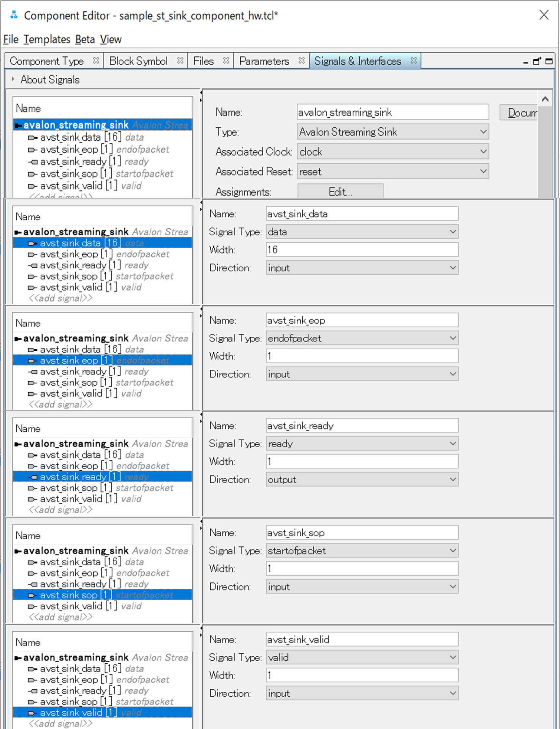This screenshot has height=729, width=560.
Task: Minimize the tab panel using the dash icon
Action: pos(526,62)
